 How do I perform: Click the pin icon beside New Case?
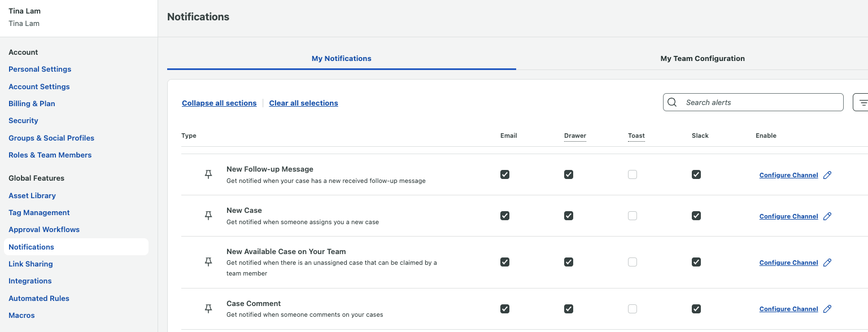click(208, 216)
